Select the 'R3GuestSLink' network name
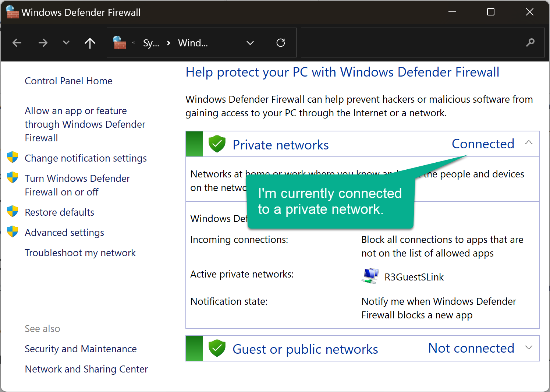The image size is (550, 392). (x=414, y=277)
